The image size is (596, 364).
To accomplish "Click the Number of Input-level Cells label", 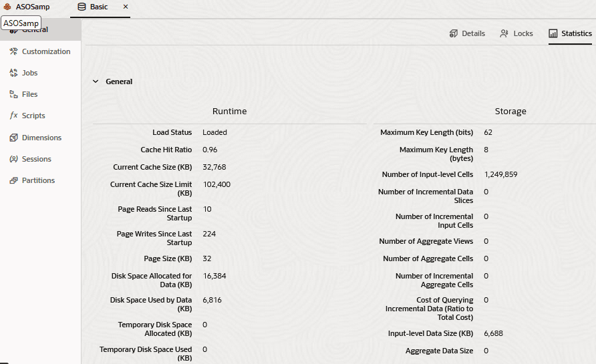I will coord(428,174).
